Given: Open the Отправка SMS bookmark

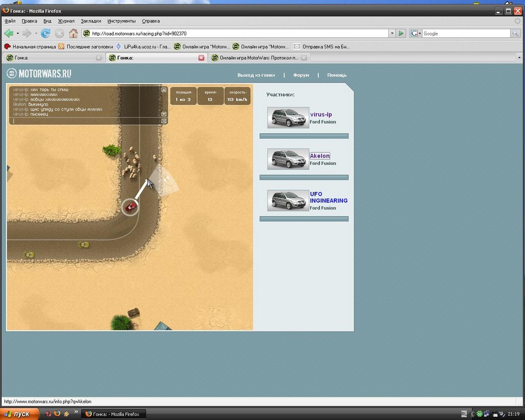Looking at the screenshot, I should pyautogui.click(x=322, y=46).
